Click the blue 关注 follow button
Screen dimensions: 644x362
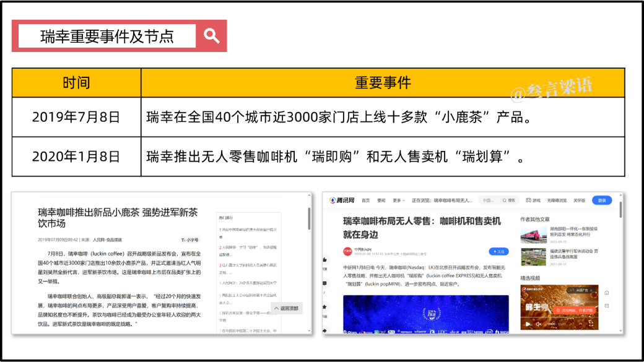tap(498, 251)
